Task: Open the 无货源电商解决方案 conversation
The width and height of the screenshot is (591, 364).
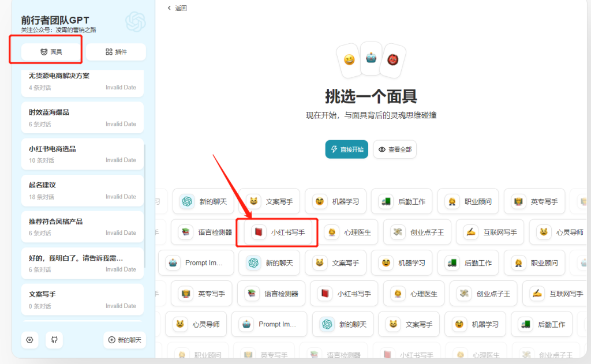Action: point(83,81)
